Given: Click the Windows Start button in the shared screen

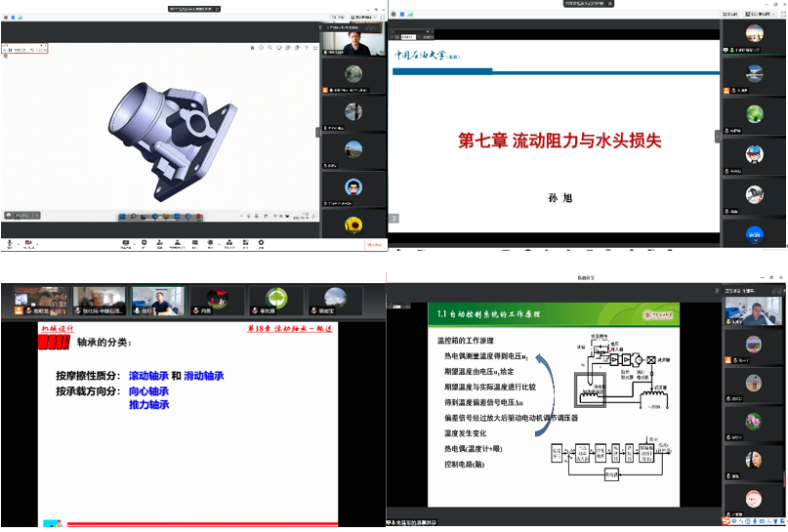Looking at the screenshot, I should tap(122, 216).
